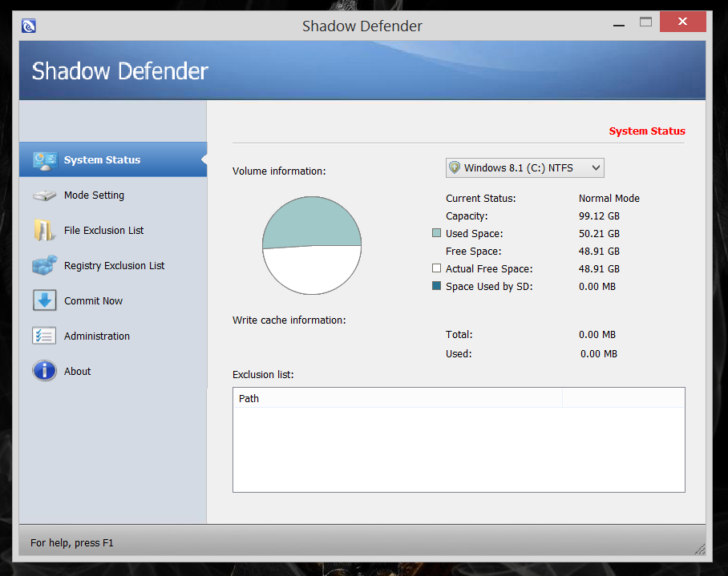Click the window resize grip in status bar
The width and height of the screenshot is (728, 576).
pos(700,549)
